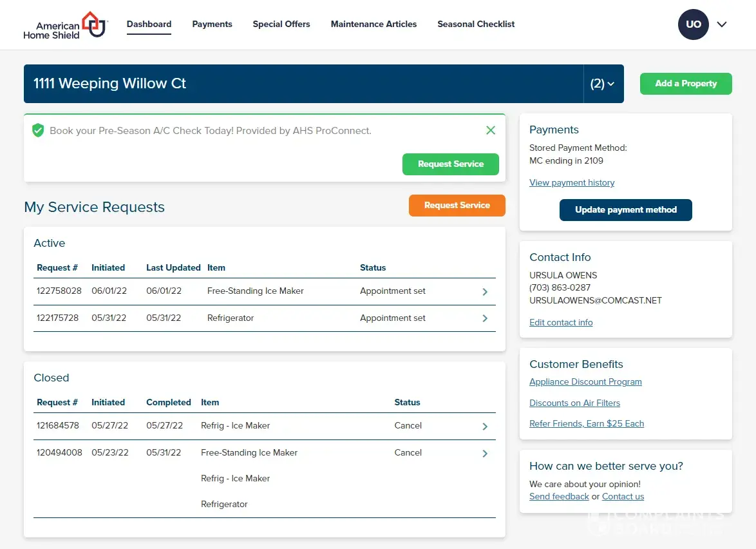Viewport: 756px width, 549px height.
Task: Click the green shield icon in banner
Action: click(x=38, y=131)
